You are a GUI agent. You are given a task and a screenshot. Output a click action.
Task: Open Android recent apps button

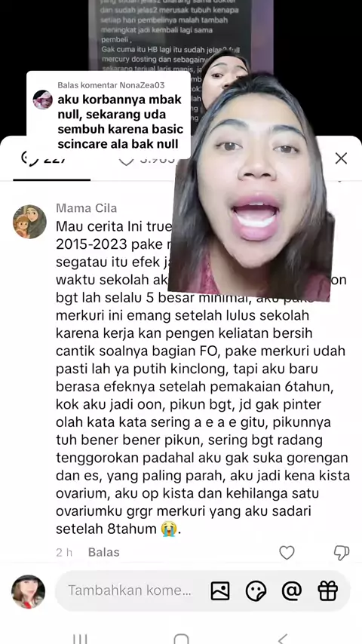[80, 639]
